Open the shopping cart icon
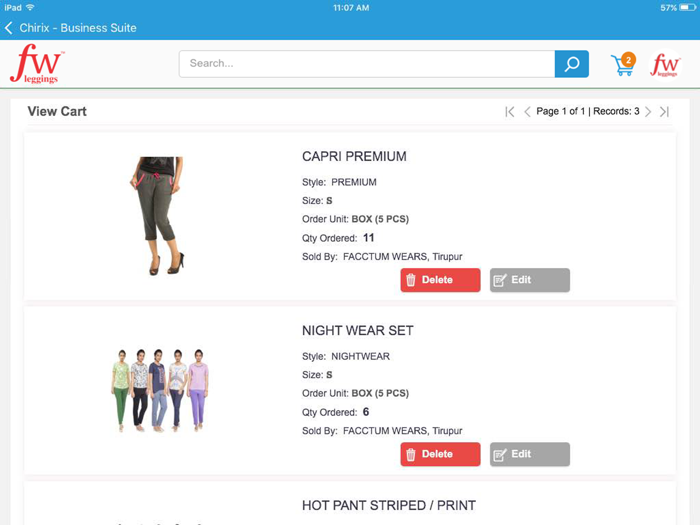Screen dimensions: 700x525 tap(623, 64)
